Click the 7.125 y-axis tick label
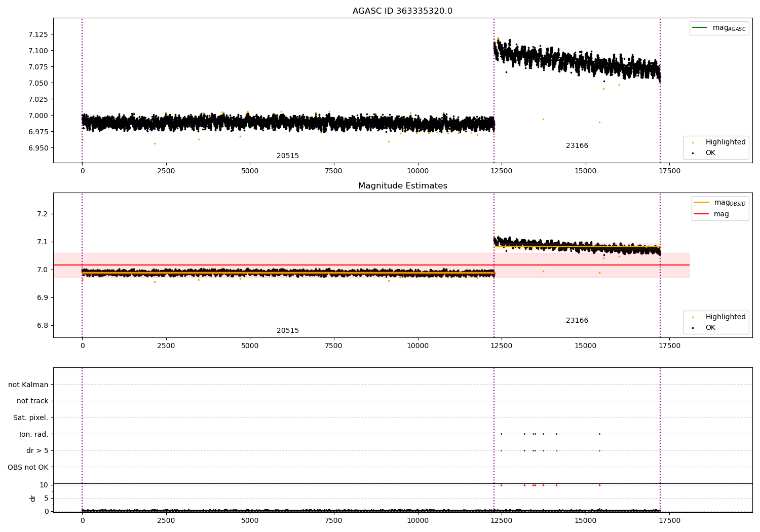Screen dimensions: 760x532 point(38,34)
